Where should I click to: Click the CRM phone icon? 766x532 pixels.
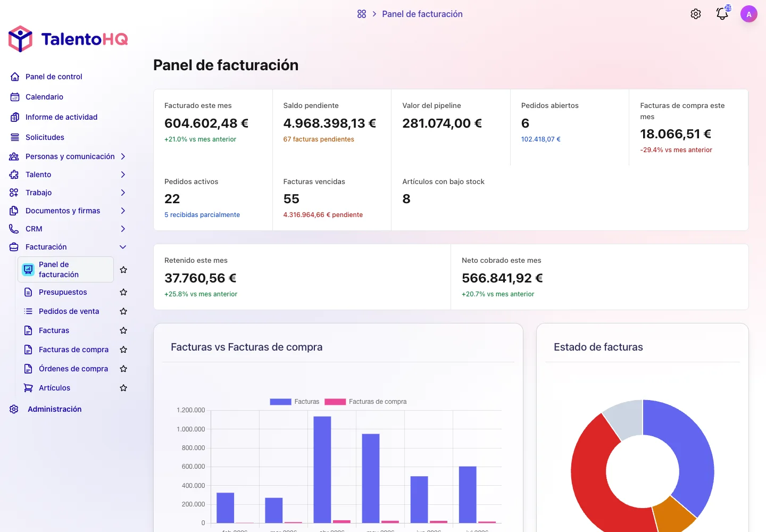pos(14,229)
